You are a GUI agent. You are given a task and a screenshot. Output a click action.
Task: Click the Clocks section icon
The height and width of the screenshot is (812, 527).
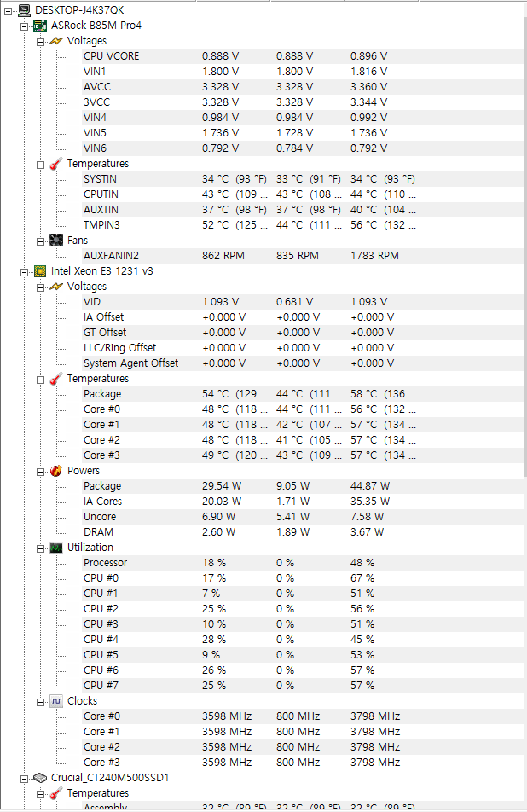tap(56, 700)
